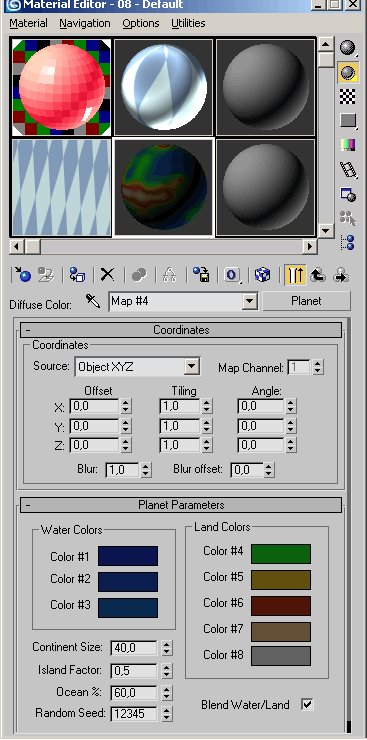Click the Planet map type button
This screenshot has width=367, height=740.
(306, 301)
